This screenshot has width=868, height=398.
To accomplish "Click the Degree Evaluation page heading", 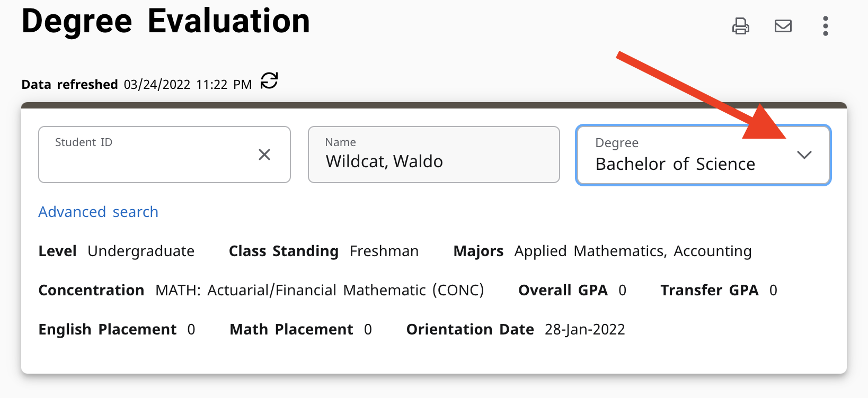I will click(165, 22).
